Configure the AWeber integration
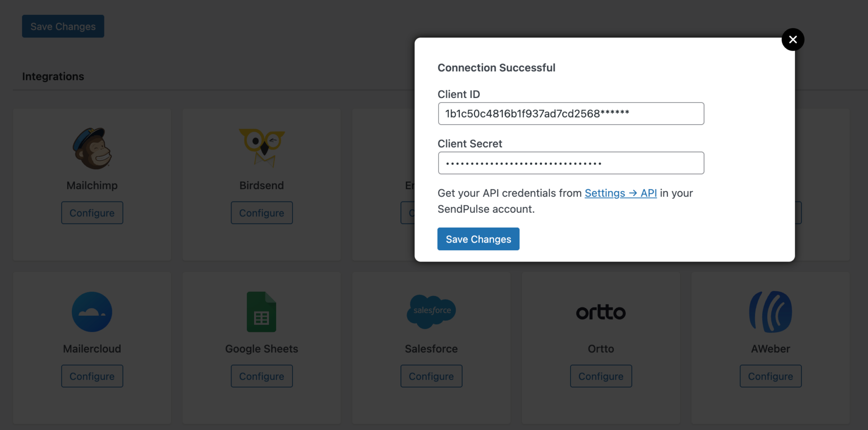The height and width of the screenshot is (430, 868). point(770,376)
